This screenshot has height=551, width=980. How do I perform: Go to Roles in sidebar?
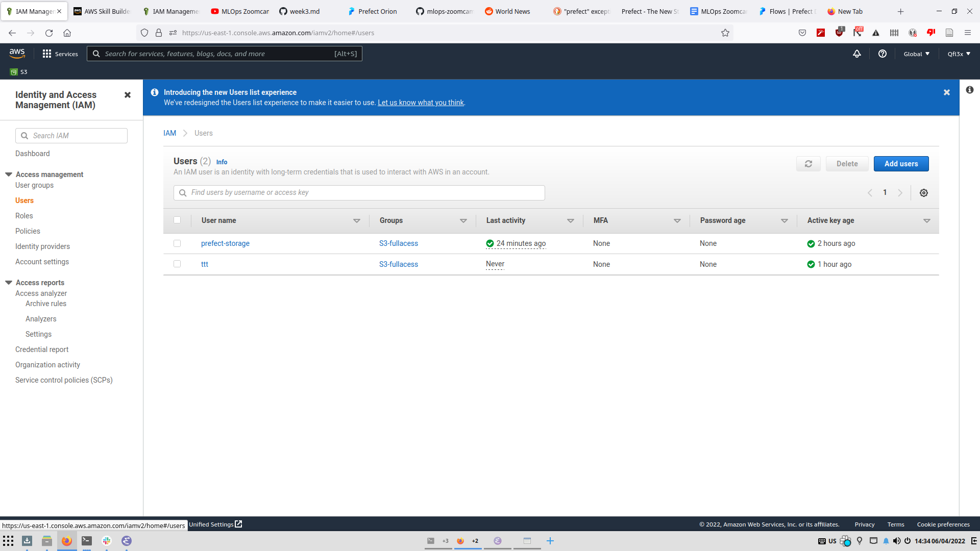24,216
